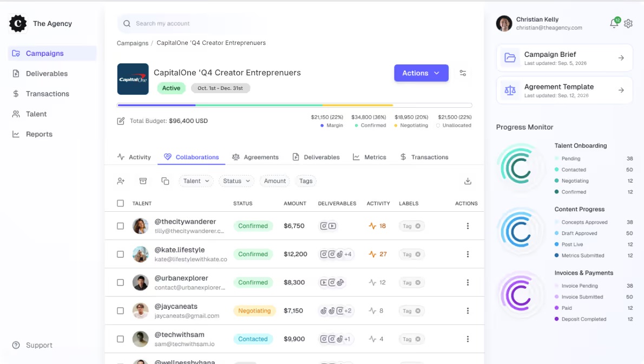Toggle the select-all talent checkbox
The width and height of the screenshot is (644, 364).
point(120,203)
